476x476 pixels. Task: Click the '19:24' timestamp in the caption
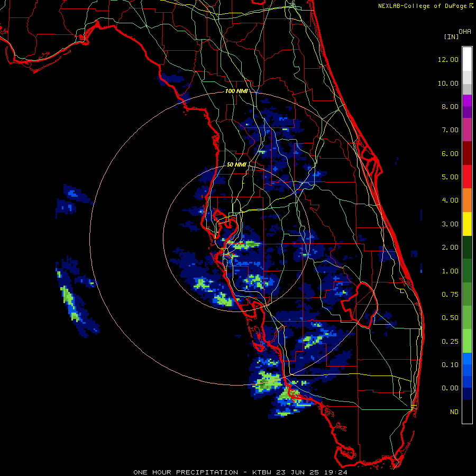click(337, 472)
